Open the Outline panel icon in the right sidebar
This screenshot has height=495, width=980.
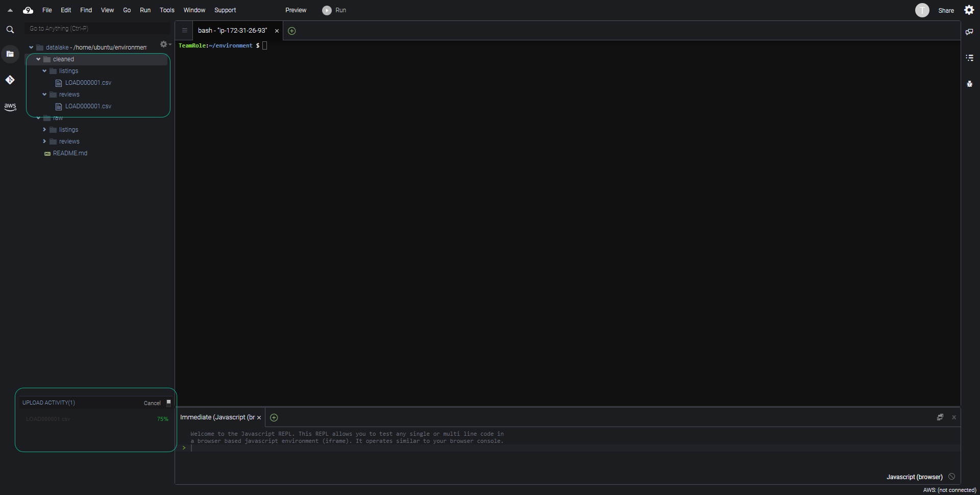pyautogui.click(x=969, y=58)
